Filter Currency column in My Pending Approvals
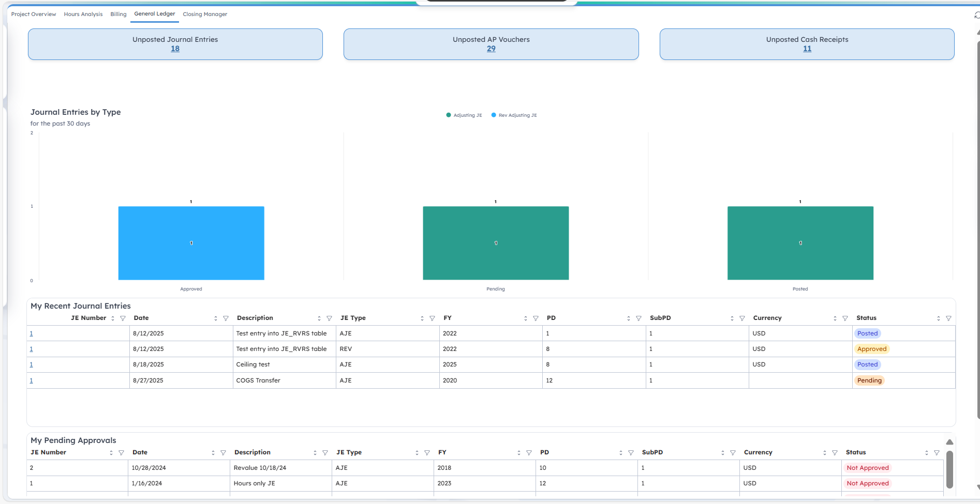This screenshot has width=980, height=504. 835,453
